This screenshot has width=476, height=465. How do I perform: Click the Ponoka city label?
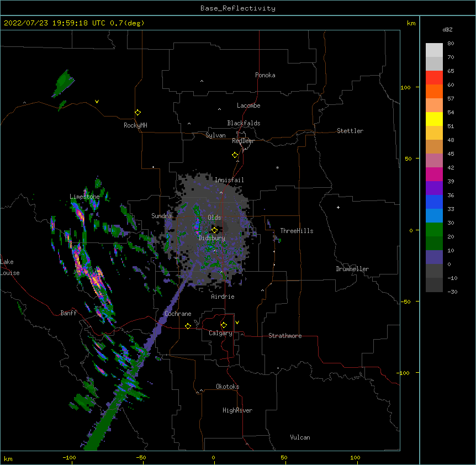pos(265,75)
